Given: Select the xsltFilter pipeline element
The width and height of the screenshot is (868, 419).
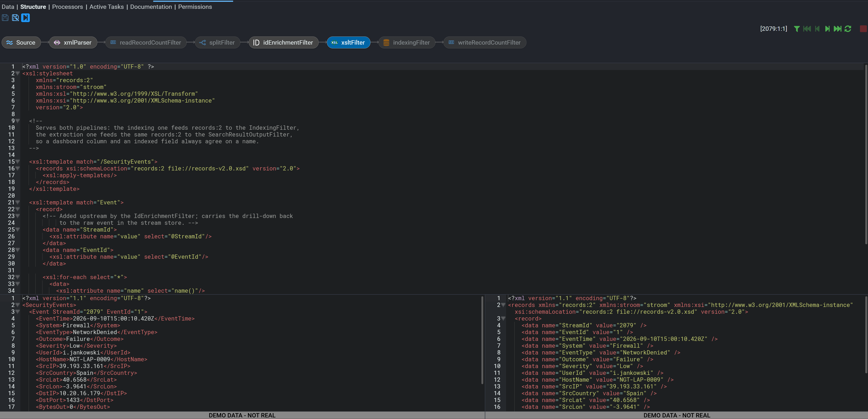Looking at the screenshot, I should coord(348,43).
